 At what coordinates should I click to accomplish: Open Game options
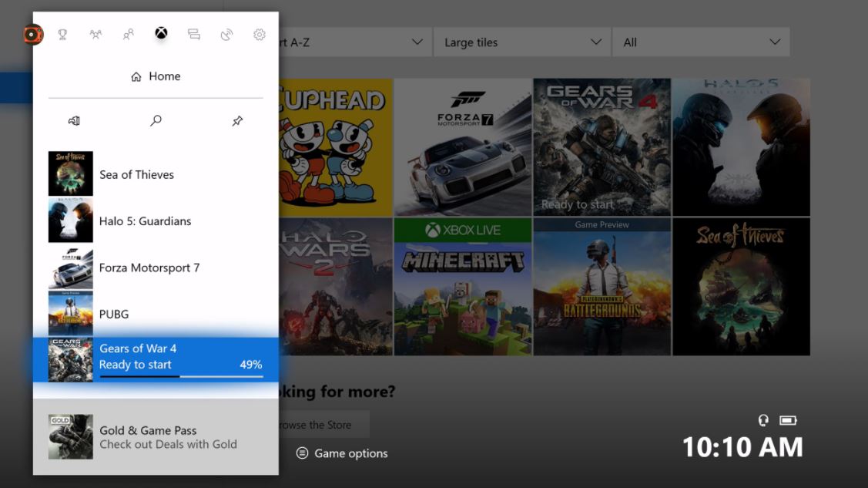342,453
